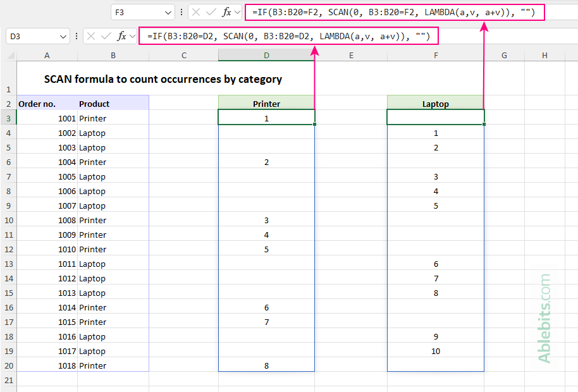The image size is (578, 392).
Task: Click Laptop count 1 in row 4
Action: point(435,133)
